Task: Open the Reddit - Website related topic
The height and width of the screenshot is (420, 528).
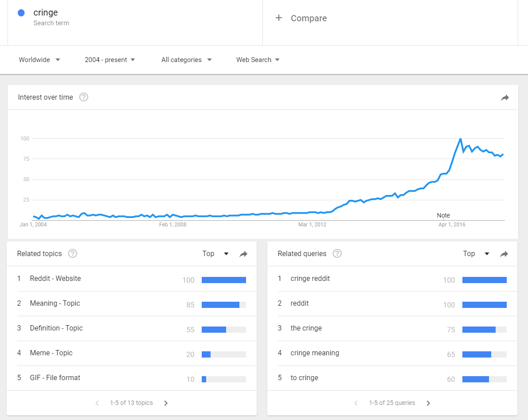Action: tap(55, 279)
